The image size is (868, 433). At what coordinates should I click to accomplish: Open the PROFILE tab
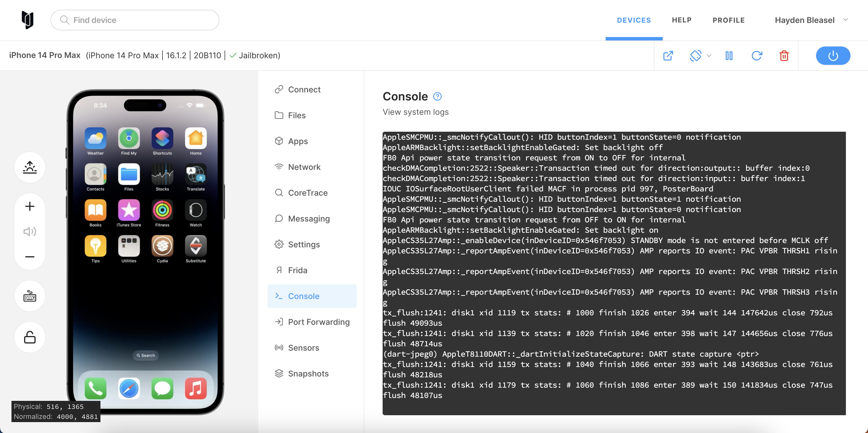click(728, 20)
